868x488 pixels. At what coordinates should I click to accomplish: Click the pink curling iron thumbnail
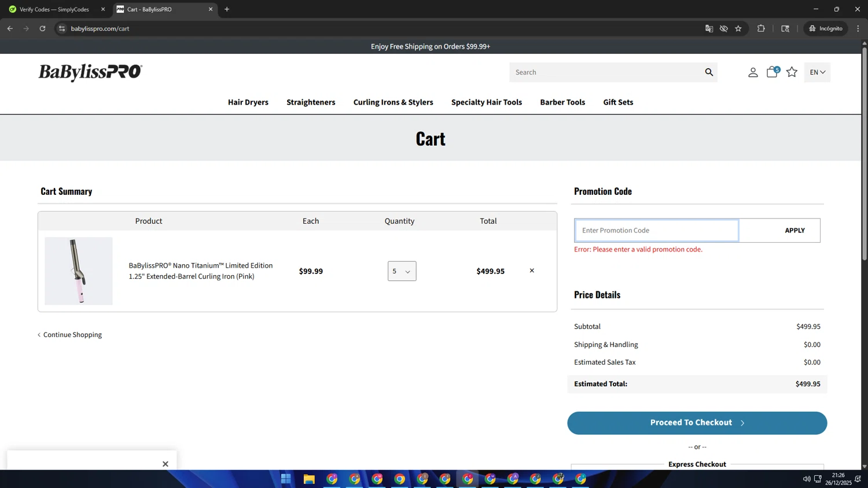point(79,271)
